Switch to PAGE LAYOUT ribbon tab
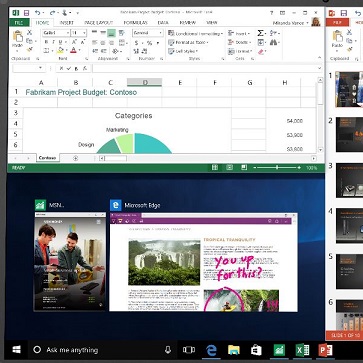 coord(98,23)
